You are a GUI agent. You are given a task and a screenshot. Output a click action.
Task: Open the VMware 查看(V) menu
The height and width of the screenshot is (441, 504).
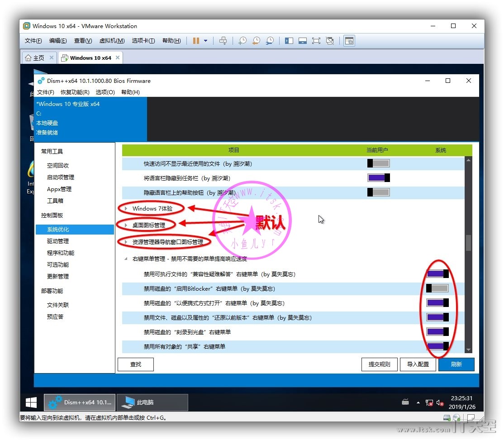[83, 41]
